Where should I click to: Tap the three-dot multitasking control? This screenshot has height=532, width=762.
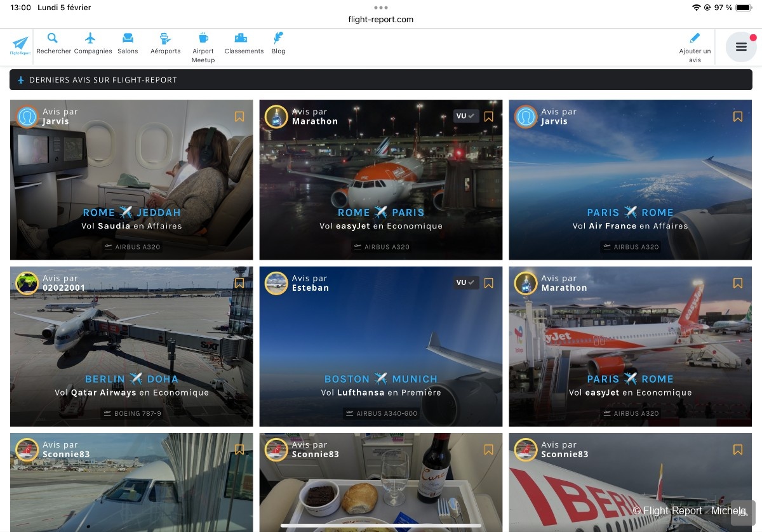pyautogui.click(x=381, y=8)
